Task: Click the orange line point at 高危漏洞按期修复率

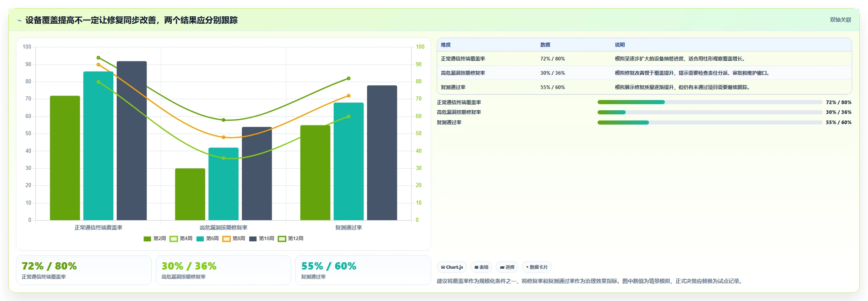Action: pos(224,137)
